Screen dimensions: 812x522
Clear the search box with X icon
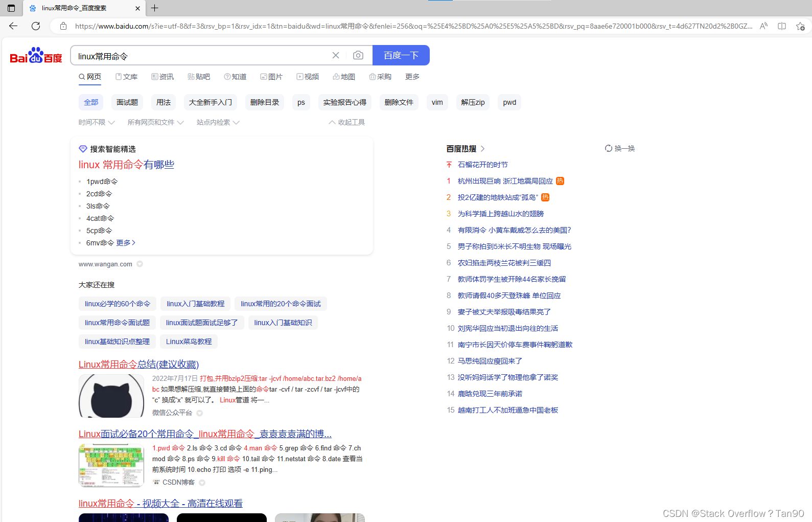336,55
